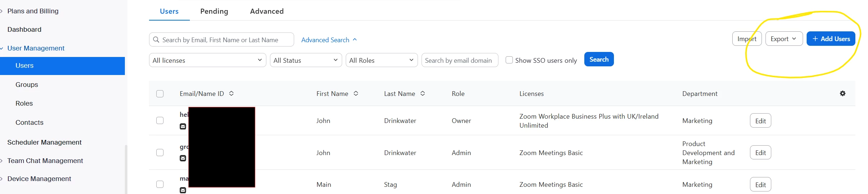
Task: Check the Show SSO users only box
Action: pyautogui.click(x=509, y=60)
